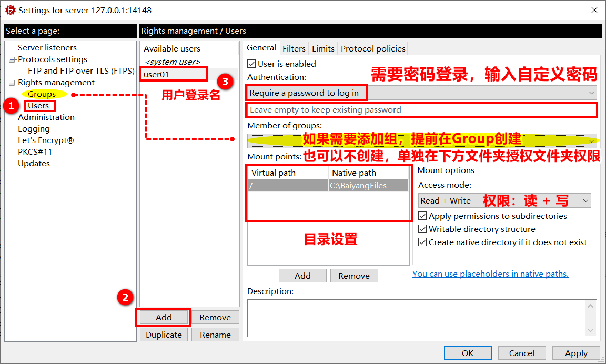This screenshot has width=606, height=364.
Task: Duplicate the selected user
Action: tap(164, 335)
